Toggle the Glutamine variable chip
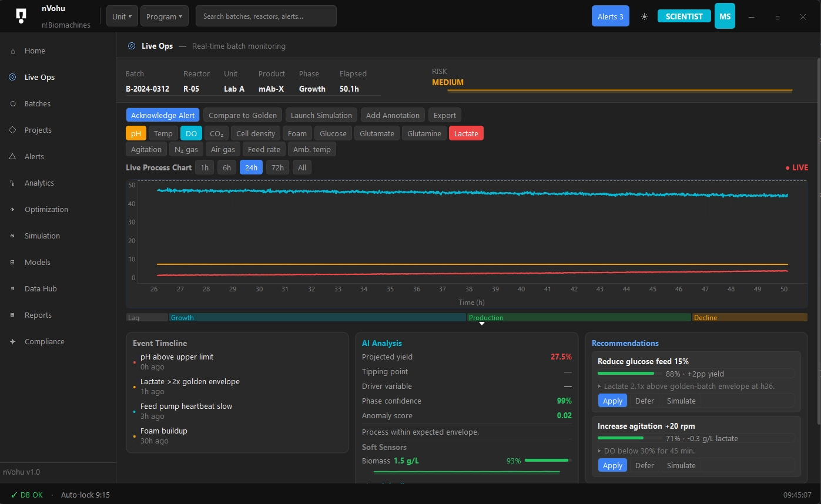 coord(424,133)
